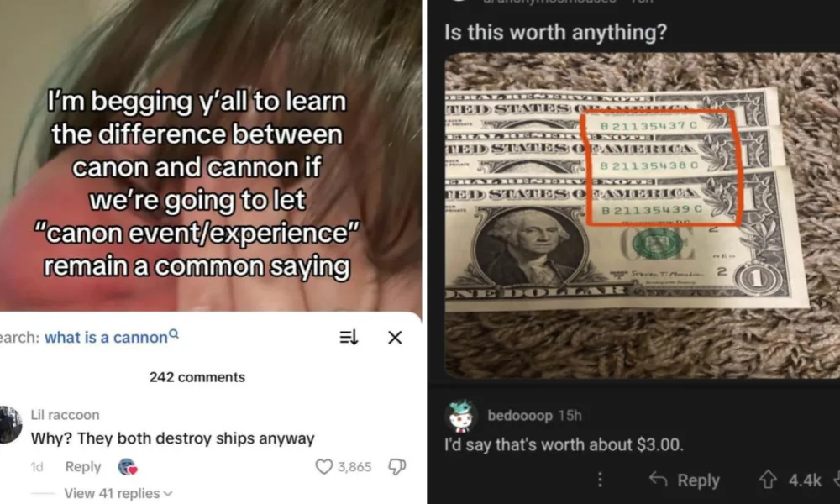Screen dimensions: 840x504
Task: Open the three-dot options on bedoooop's comment
Action: click(600, 480)
